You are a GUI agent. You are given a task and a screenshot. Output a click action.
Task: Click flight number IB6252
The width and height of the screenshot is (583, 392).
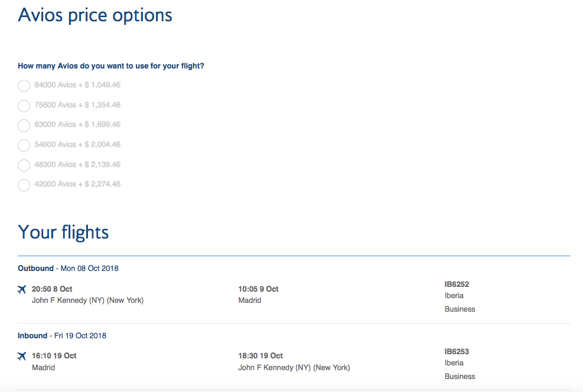click(457, 284)
